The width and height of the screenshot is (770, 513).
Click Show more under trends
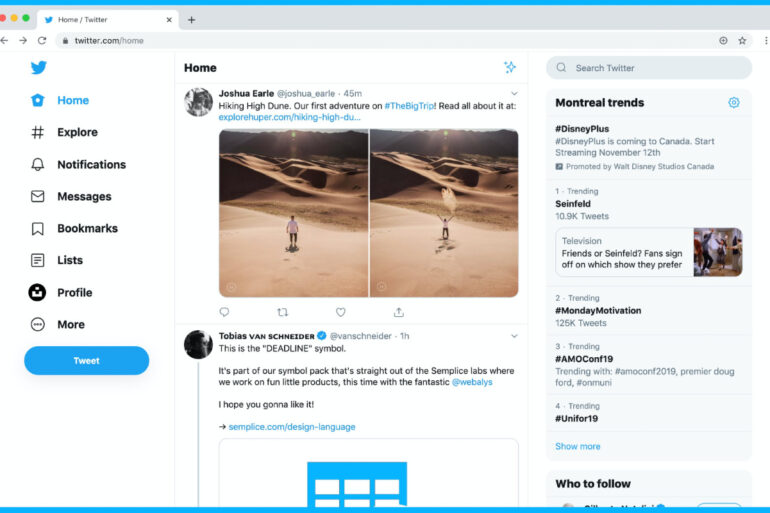(578, 446)
